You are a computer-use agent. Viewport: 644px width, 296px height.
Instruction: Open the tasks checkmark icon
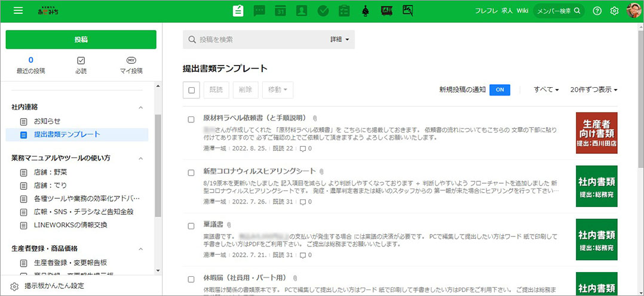[323, 11]
